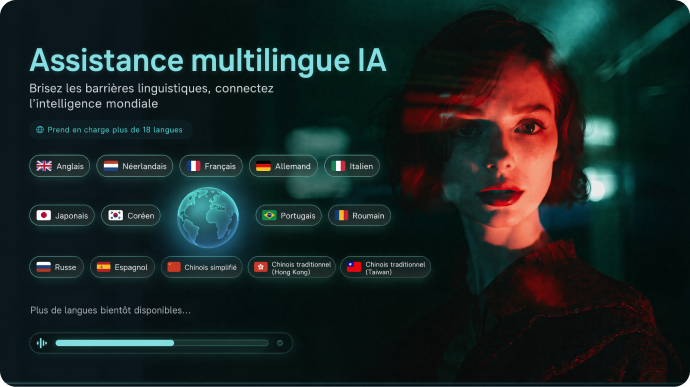Screen dimensions: 690x387
Task: Click the Brazilian flag icon
Action: 269,215
